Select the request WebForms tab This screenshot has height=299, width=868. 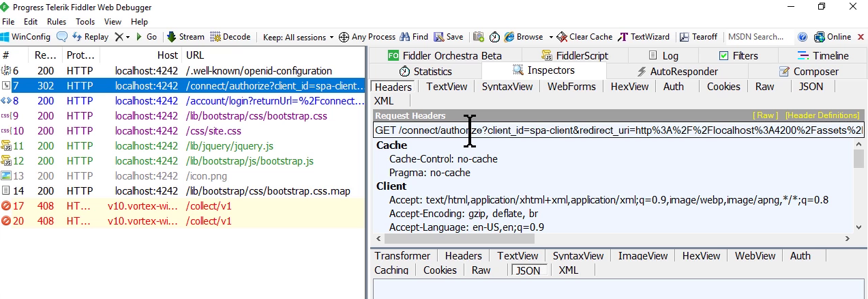571,87
